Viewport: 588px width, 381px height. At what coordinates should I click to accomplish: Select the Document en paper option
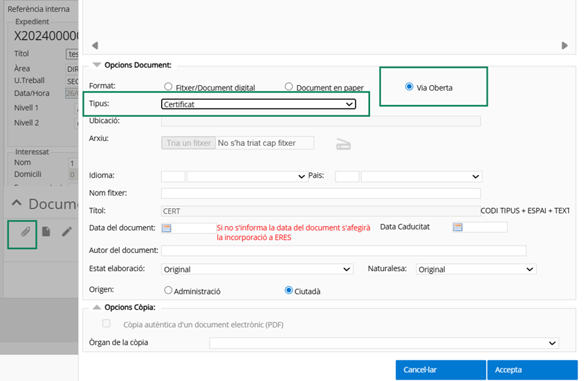[289, 87]
